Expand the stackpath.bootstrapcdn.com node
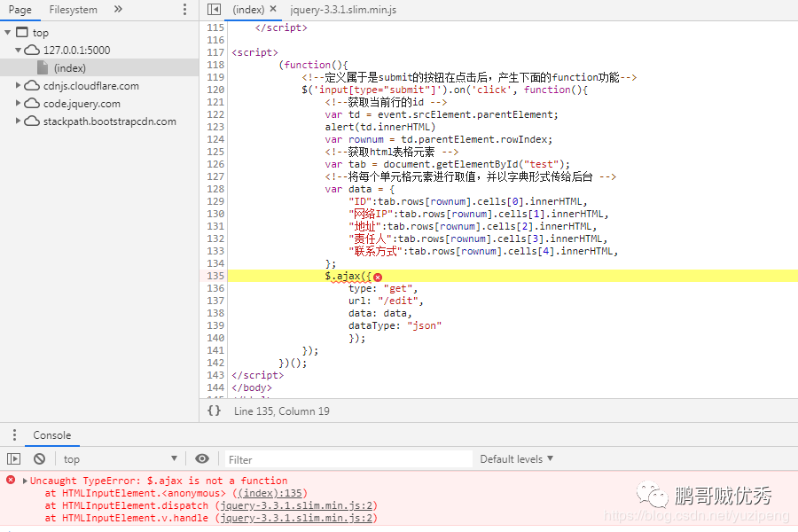The image size is (798, 532). 18,121
